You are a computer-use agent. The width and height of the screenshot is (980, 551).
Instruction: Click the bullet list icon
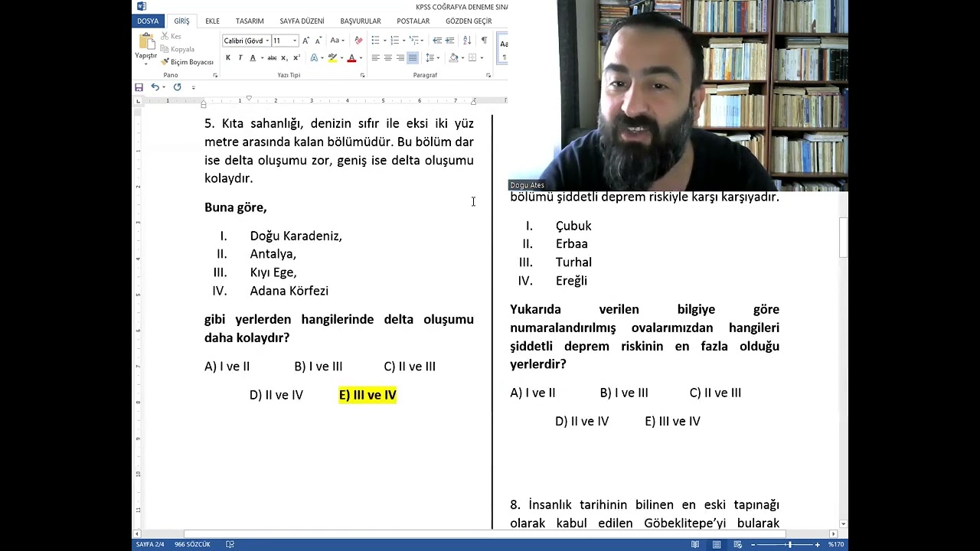coord(375,41)
